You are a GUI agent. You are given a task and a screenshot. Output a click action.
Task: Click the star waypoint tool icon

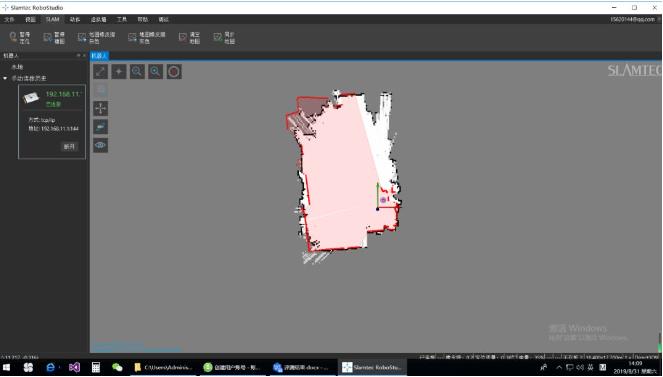[119, 71]
